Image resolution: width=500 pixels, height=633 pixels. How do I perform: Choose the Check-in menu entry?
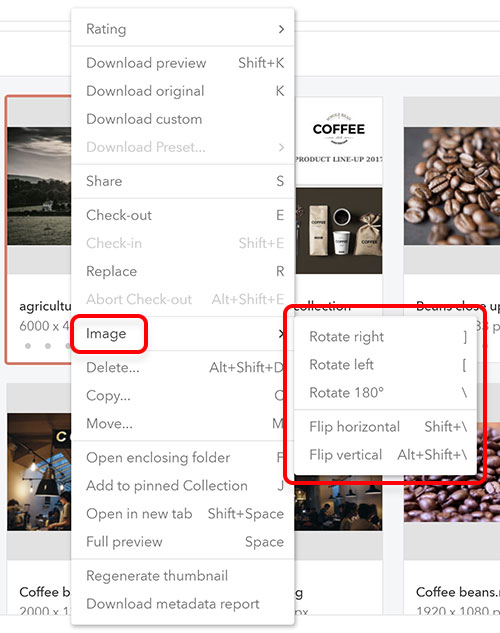pos(183,243)
